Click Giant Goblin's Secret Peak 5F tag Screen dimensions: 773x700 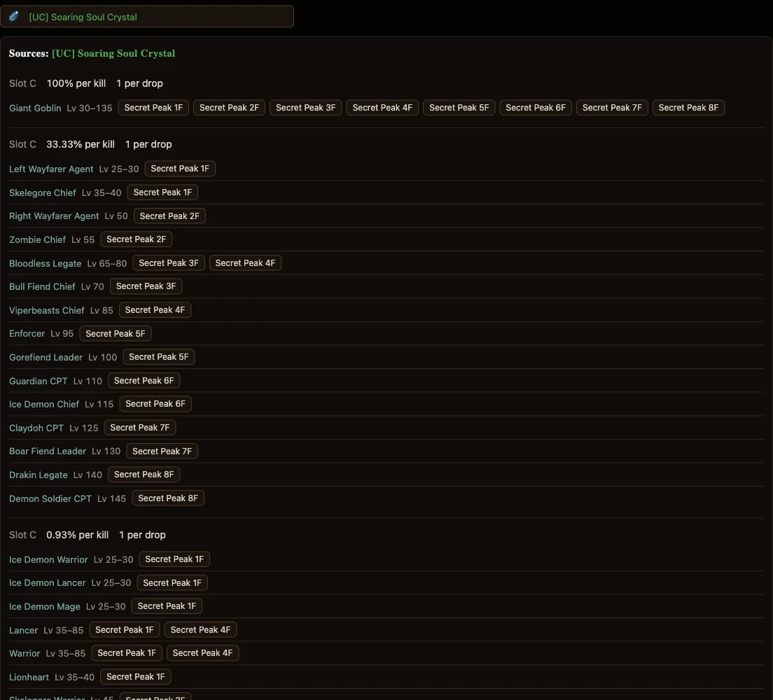coord(459,108)
